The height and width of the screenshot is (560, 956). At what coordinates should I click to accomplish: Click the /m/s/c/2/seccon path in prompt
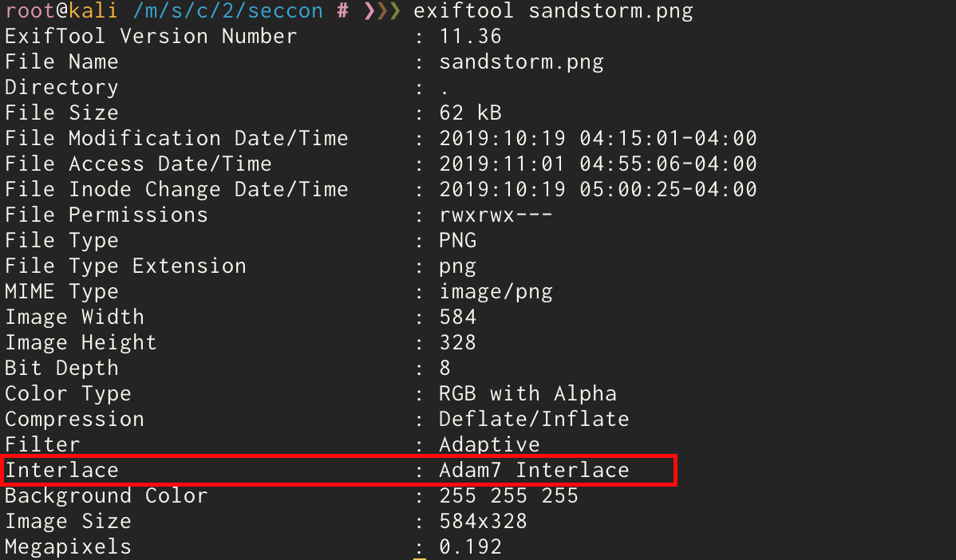(229, 11)
